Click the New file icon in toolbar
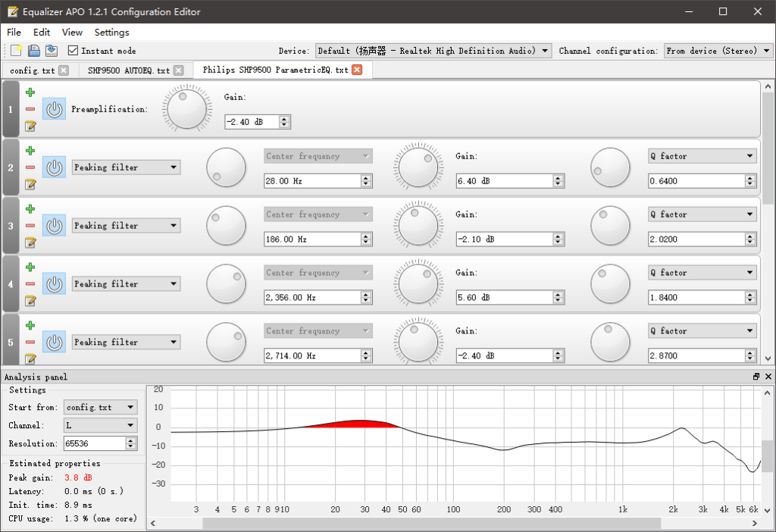Screen dimensions: 776x532 [x=16, y=51]
